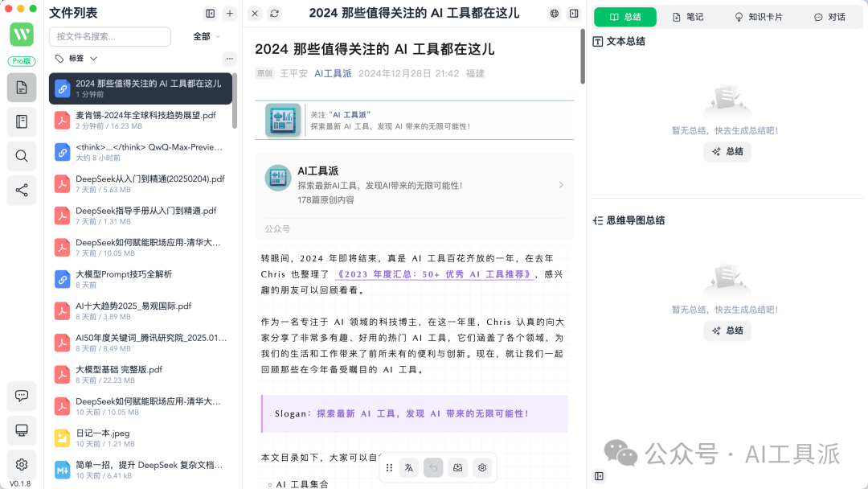Open 大模型Prompt技巧全解析 entry
Viewport: 868px width, 489px height.
[x=141, y=279]
